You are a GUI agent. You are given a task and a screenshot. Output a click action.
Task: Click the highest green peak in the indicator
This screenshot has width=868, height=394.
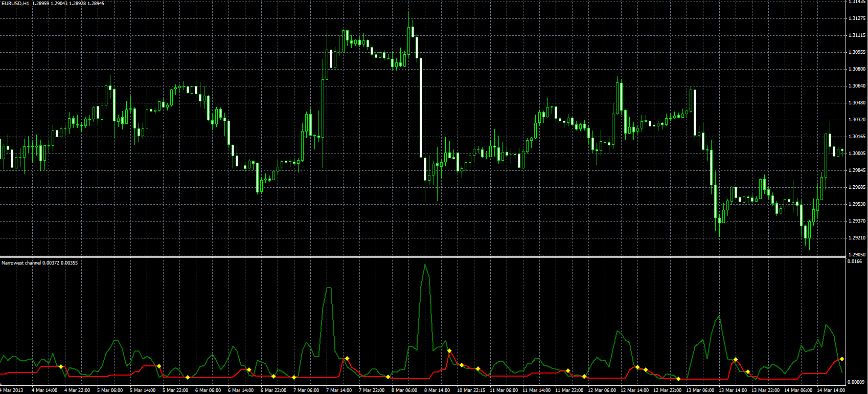tap(425, 264)
